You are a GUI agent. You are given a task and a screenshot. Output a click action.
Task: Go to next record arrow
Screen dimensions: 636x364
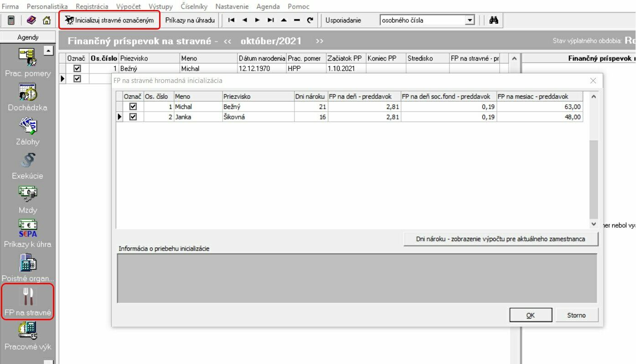258,20
